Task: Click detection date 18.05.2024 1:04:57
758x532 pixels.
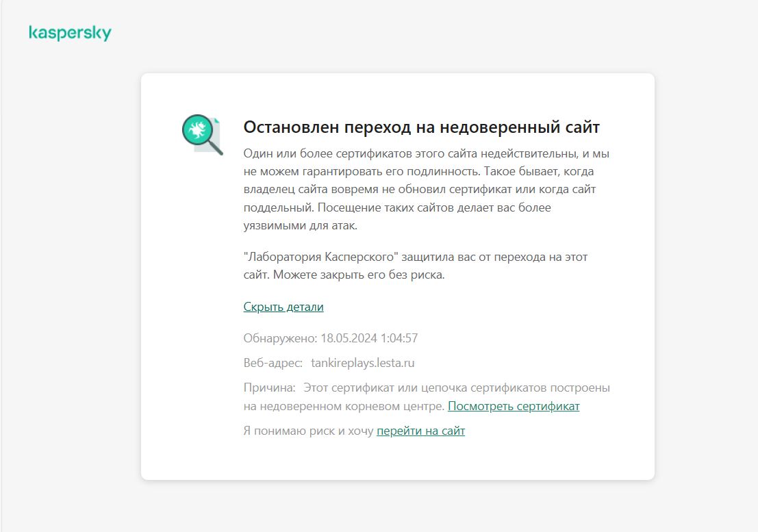Action: coord(369,338)
